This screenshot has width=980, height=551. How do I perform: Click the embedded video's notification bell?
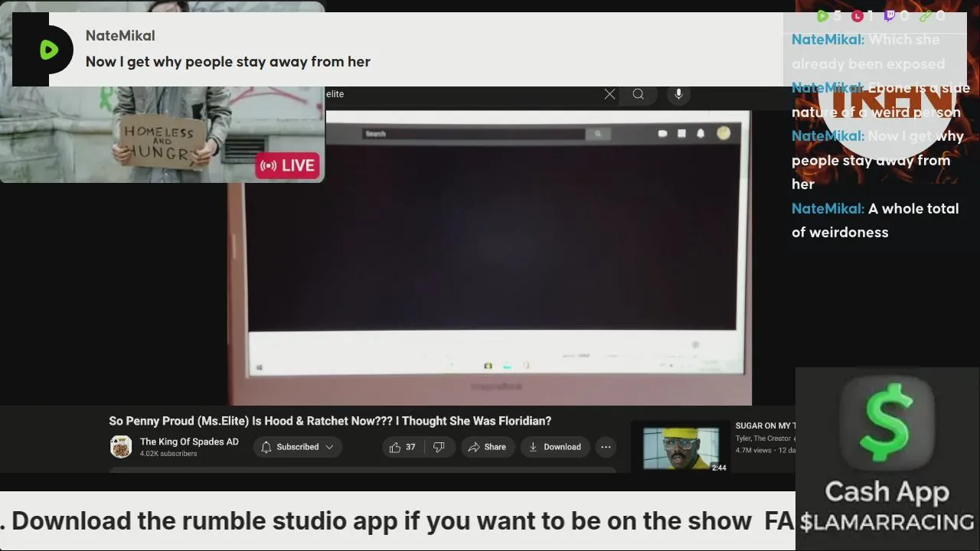point(700,133)
